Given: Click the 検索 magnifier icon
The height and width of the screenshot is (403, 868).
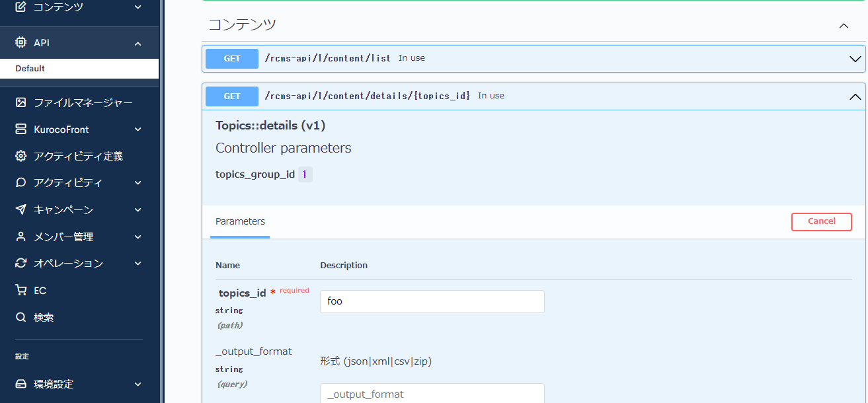Looking at the screenshot, I should coord(21,317).
